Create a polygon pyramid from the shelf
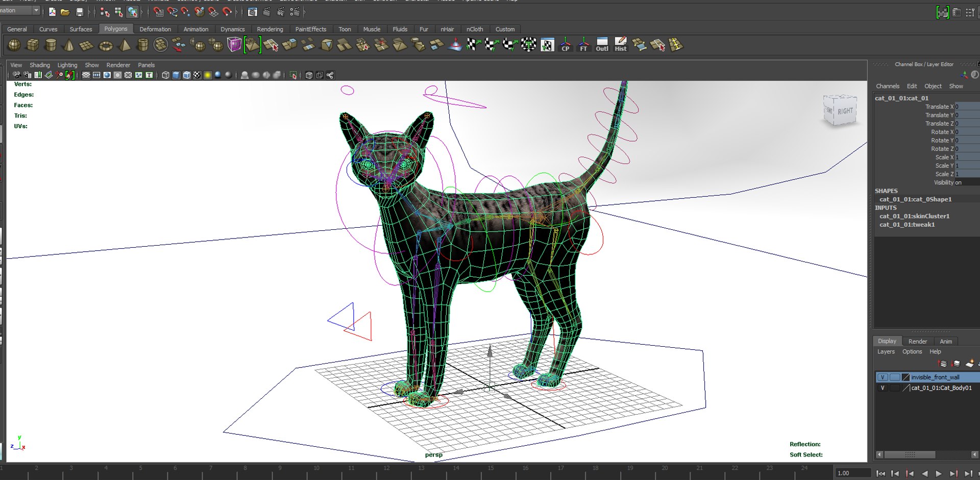The width and height of the screenshot is (980, 480). click(x=124, y=45)
